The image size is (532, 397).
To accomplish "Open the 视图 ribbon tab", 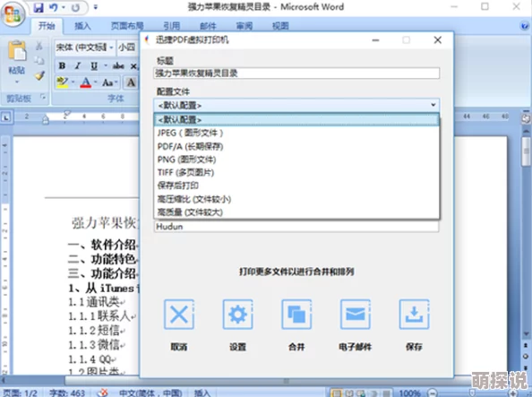I will coord(280,26).
